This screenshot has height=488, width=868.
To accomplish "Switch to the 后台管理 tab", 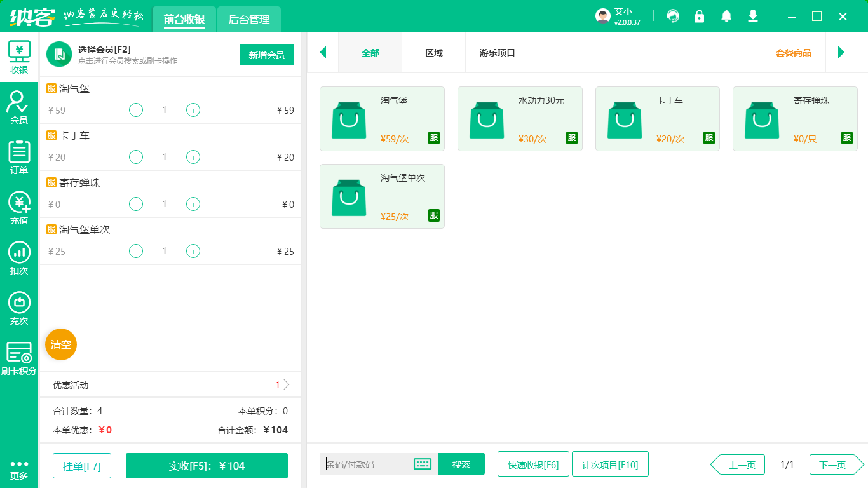I will [x=248, y=19].
